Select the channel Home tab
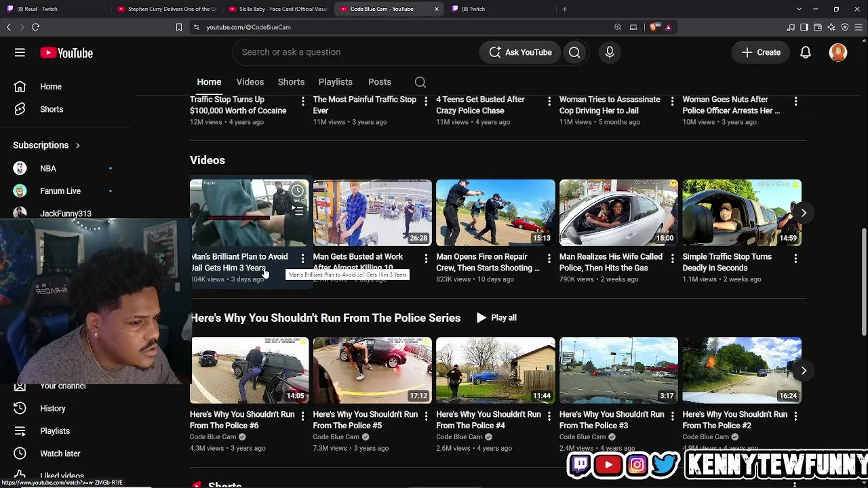The height and width of the screenshot is (488, 868). pyautogui.click(x=209, y=82)
